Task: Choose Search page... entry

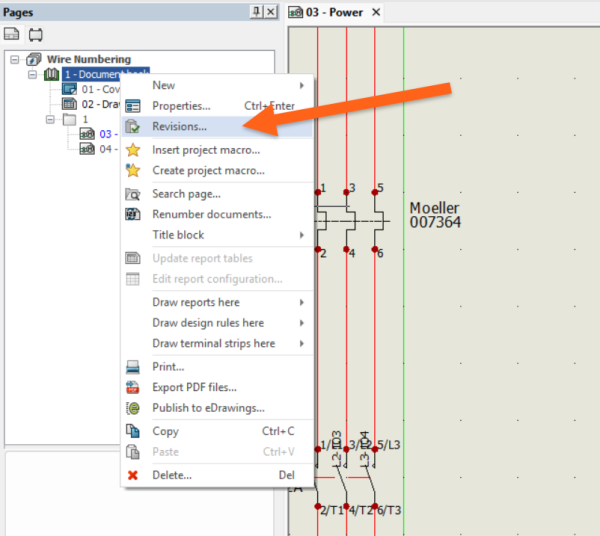Action: pos(217,194)
